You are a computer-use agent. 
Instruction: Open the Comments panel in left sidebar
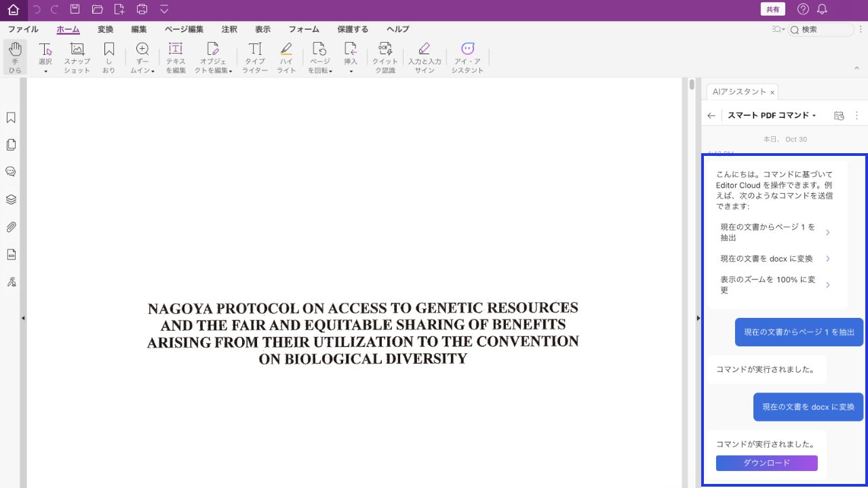coord(11,172)
